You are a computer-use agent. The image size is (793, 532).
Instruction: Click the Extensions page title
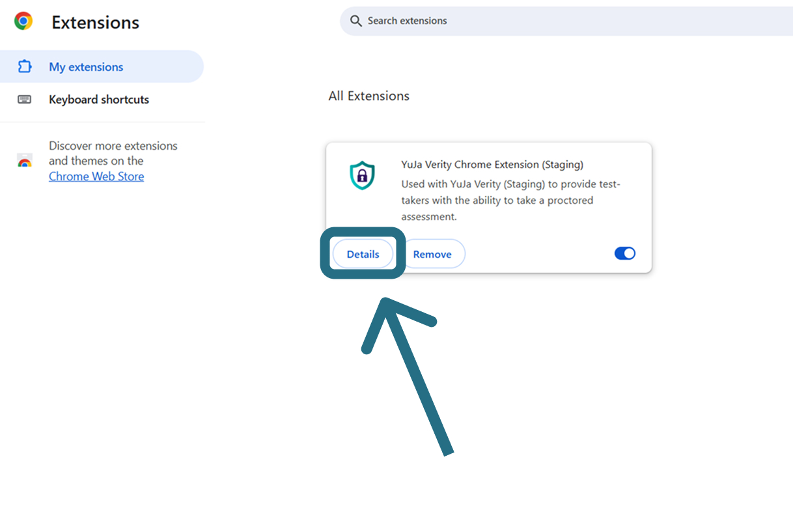coord(96,22)
